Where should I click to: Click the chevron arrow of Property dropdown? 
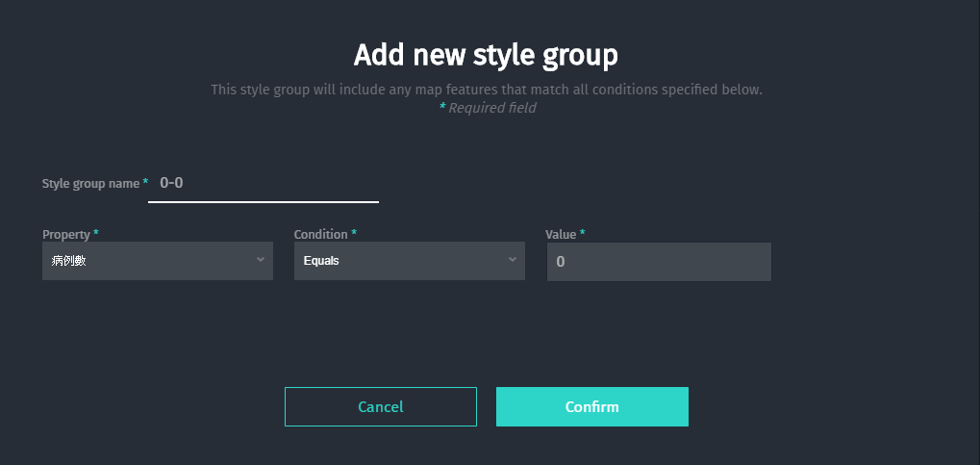[x=261, y=260]
